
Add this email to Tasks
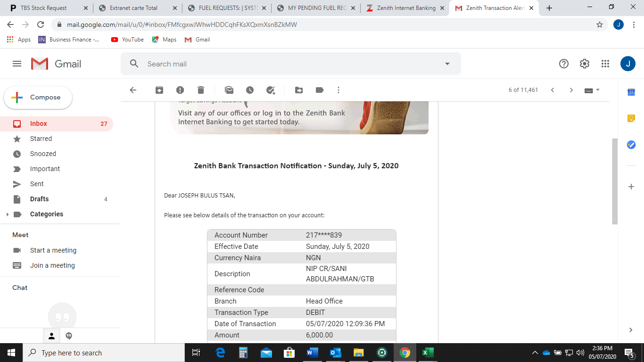(271, 90)
